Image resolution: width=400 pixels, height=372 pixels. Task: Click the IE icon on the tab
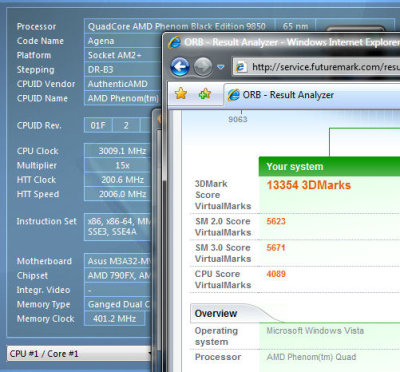click(x=233, y=95)
